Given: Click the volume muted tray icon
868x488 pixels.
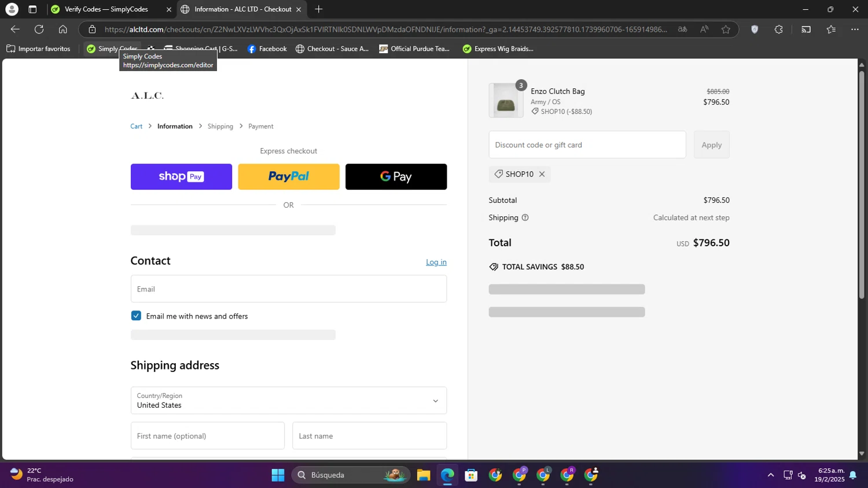Looking at the screenshot, I should (x=802, y=475).
